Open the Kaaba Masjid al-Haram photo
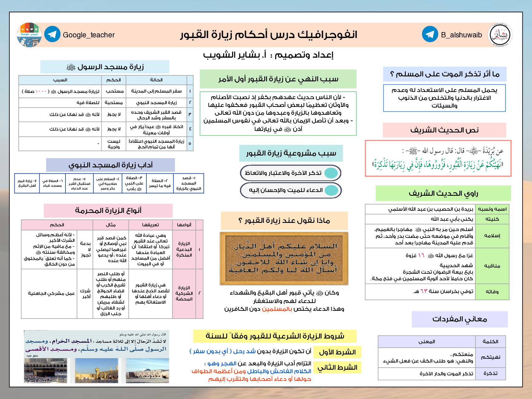The width and height of the screenshot is (532, 399). click(46, 370)
